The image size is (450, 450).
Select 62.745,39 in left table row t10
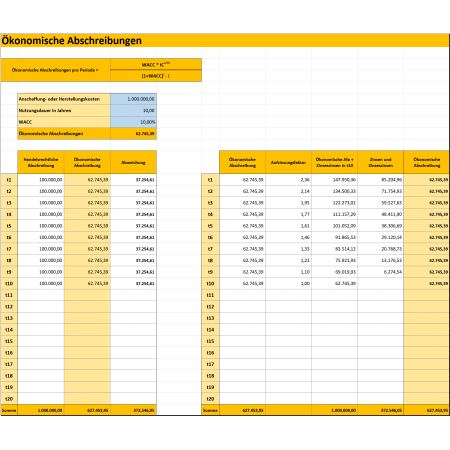(87, 283)
